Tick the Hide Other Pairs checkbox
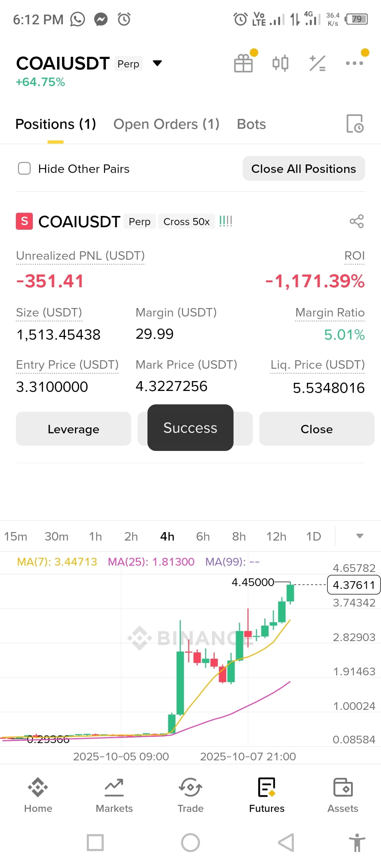 coord(24,169)
